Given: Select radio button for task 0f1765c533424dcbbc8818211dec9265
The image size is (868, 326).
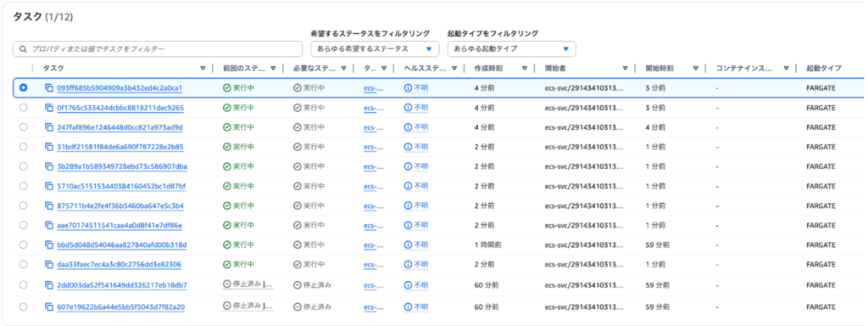Looking at the screenshot, I should tap(23, 108).
